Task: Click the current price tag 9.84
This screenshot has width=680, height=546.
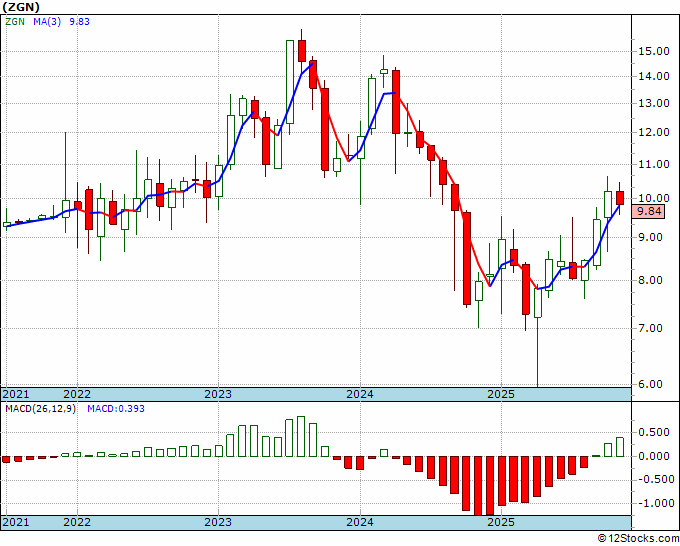Action: pos(650,212)
